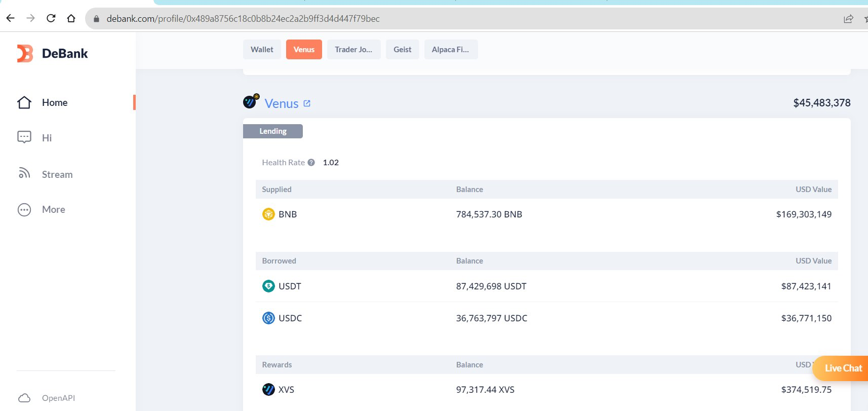868x411 pixels.
Task: Click the USDT token icon
Action: [x=268, y=286]
